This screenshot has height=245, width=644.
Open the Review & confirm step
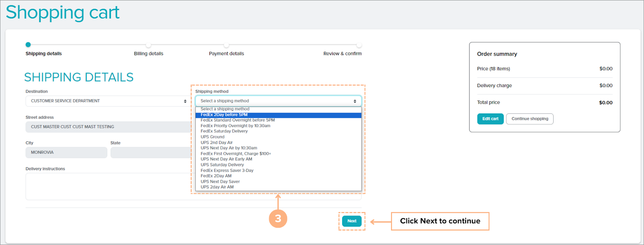[x=343, y=54]
